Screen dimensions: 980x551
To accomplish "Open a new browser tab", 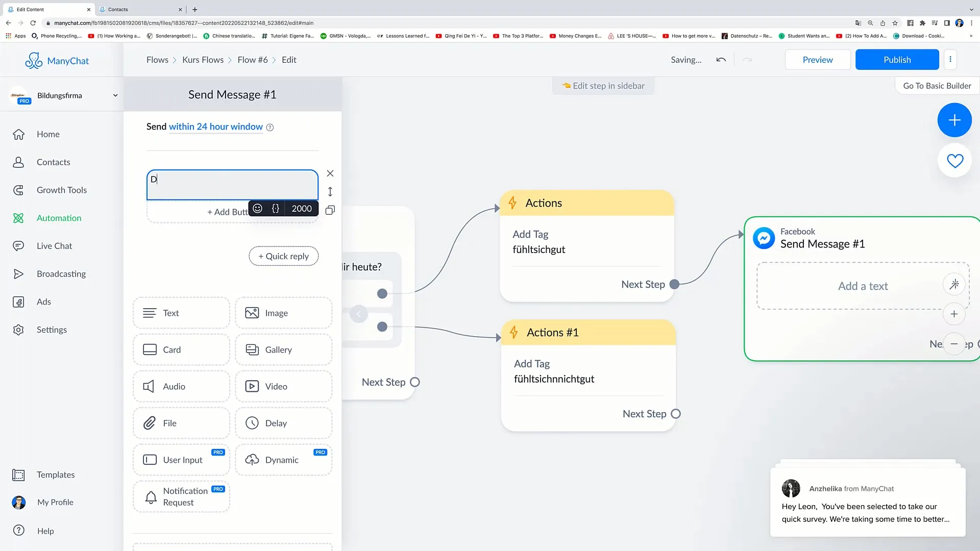I will click(195, 9).
